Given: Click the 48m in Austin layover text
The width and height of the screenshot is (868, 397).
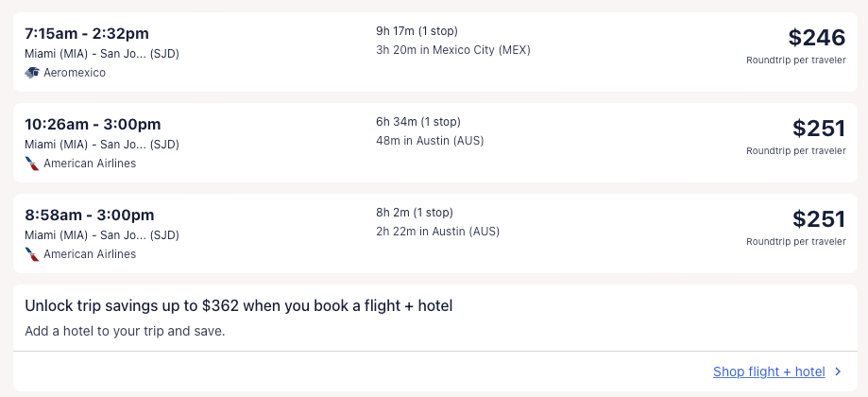Looking at the screenshot, I should click(x=430, y=141).
